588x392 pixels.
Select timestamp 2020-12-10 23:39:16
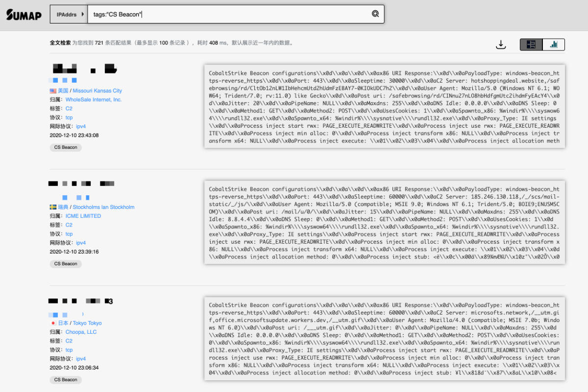[74, 252]
